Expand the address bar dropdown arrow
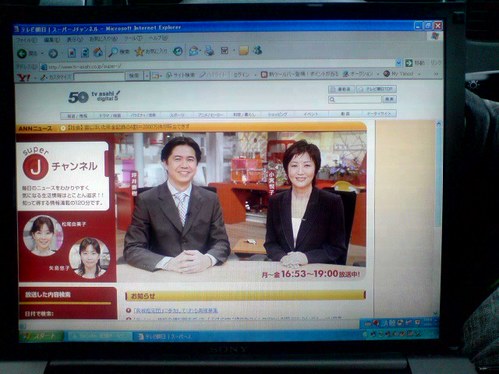499x374 pixels. point(398,63)
